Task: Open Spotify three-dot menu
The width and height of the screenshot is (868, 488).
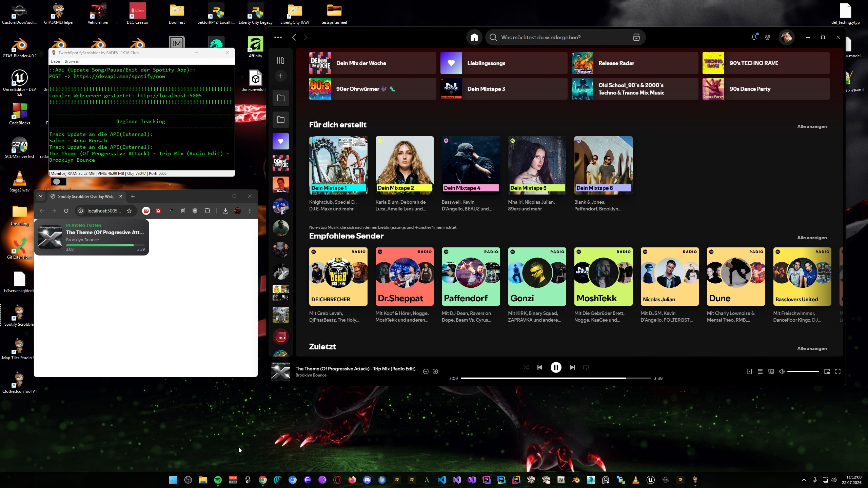Action: point(278,37)
